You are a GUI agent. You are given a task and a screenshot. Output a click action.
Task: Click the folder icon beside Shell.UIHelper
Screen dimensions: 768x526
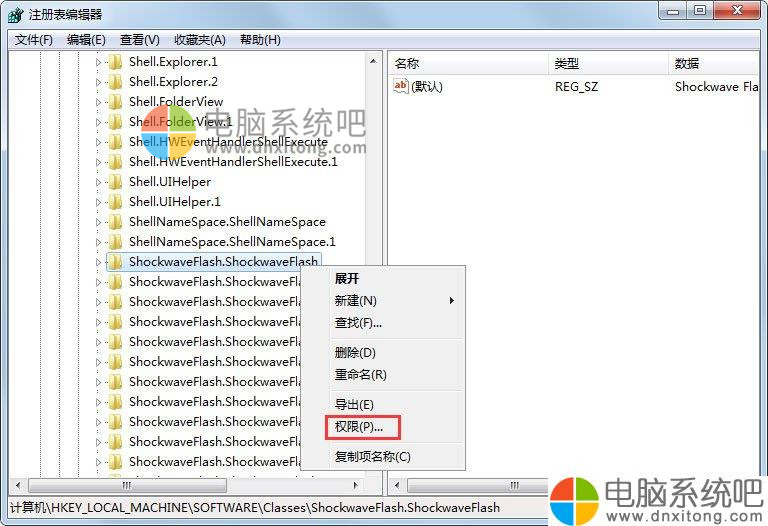click(116, 182)
